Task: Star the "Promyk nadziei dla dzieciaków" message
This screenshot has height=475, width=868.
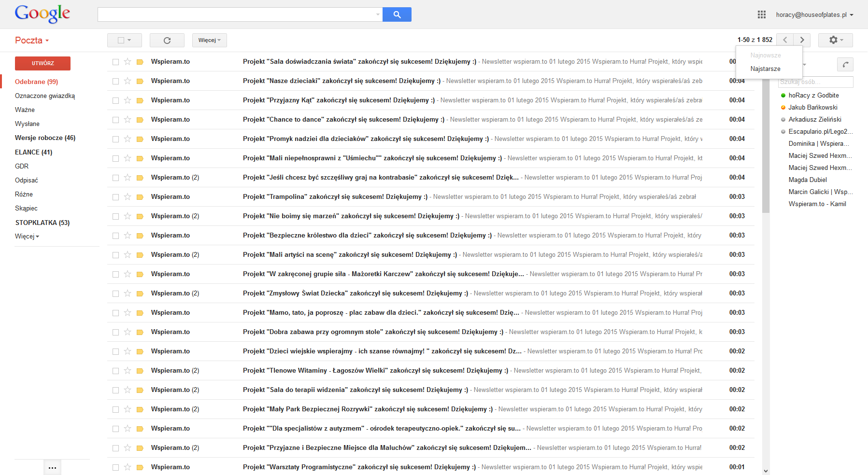Action: 128,139
